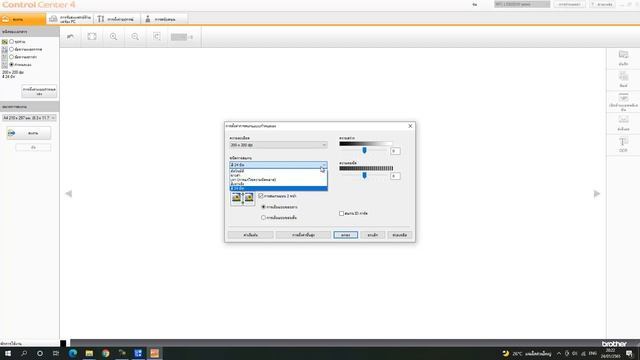Image resolution: width=640 pixels, height=360 pixels.
Task: Toggle the 2-sided scanning checkbox
Action: tap(261, 196)
